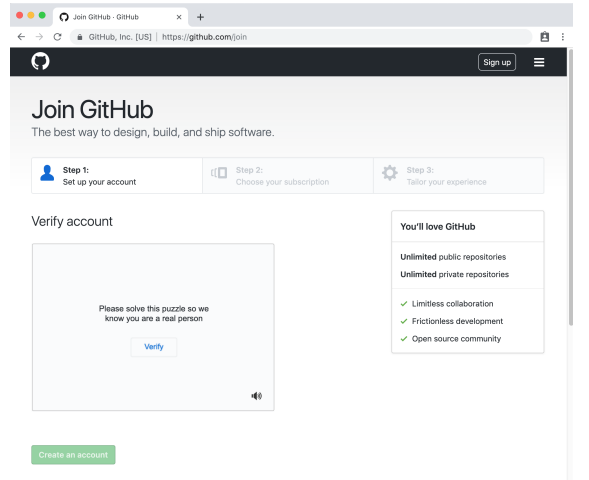Click the Step 3 gear icon

coord(390,173)
